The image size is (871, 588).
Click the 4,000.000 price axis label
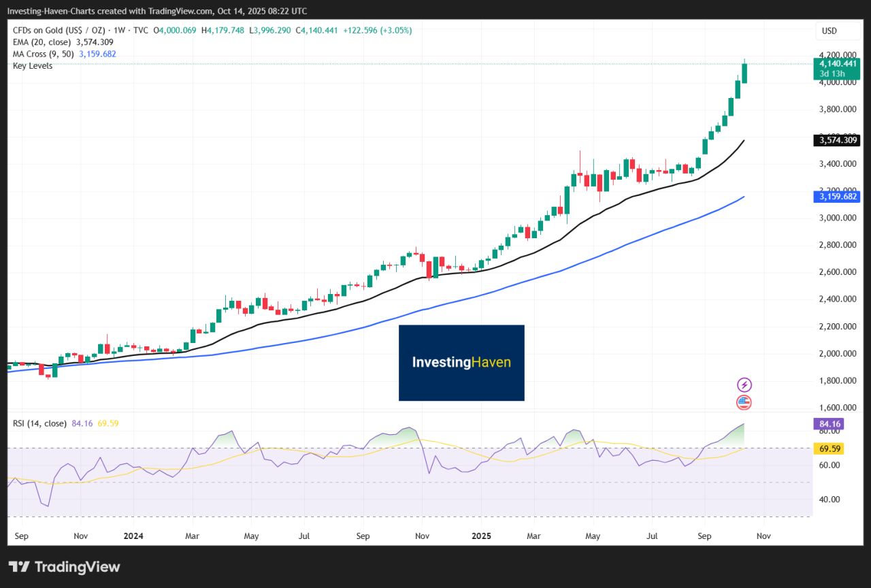(836, 82)
